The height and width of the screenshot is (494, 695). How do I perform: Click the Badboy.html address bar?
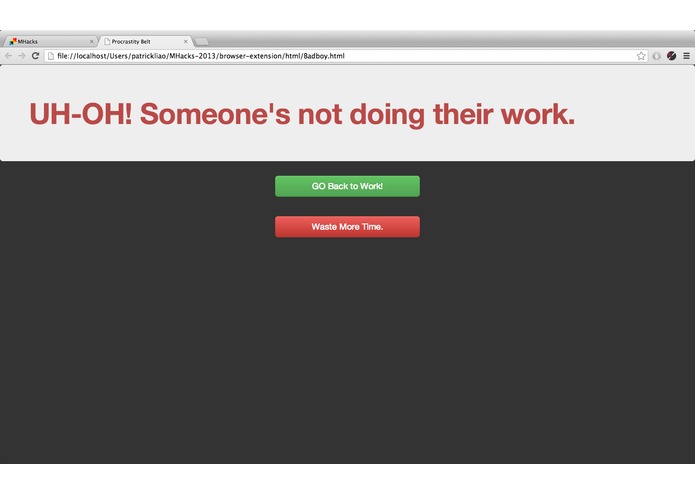pos(346,56)
